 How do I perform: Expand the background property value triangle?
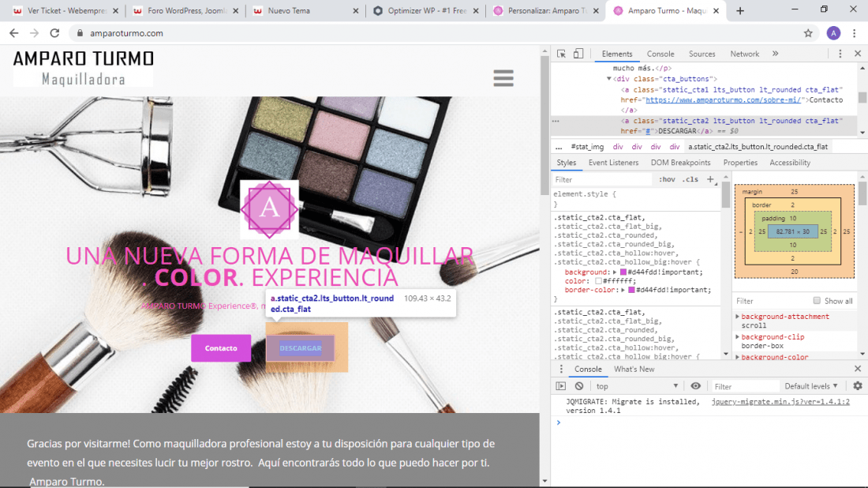coord(615,272)
